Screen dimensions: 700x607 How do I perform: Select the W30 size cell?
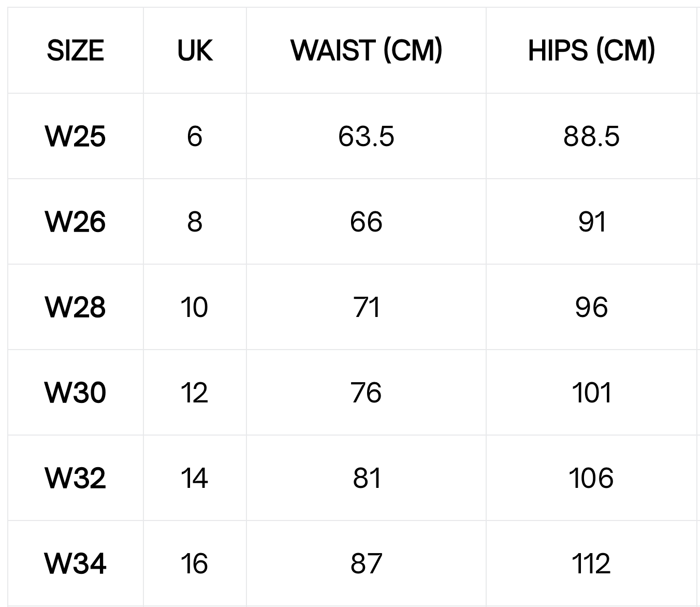tap(76, 393)
